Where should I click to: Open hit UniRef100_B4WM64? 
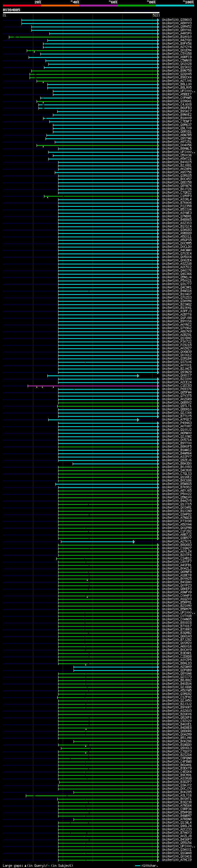point(176,453)
